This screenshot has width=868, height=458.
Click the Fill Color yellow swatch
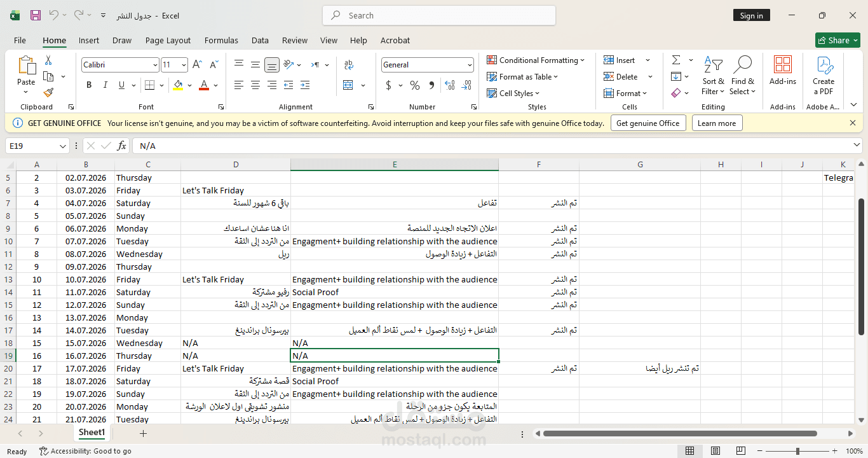coord(178,85)
